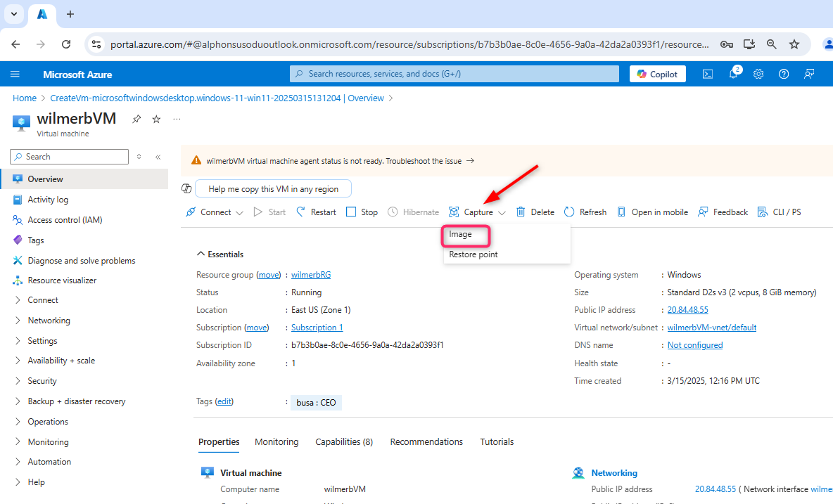Open the Subscription 1 link
The width and height of the screenshot is (833, 504).
click(317, 328)
